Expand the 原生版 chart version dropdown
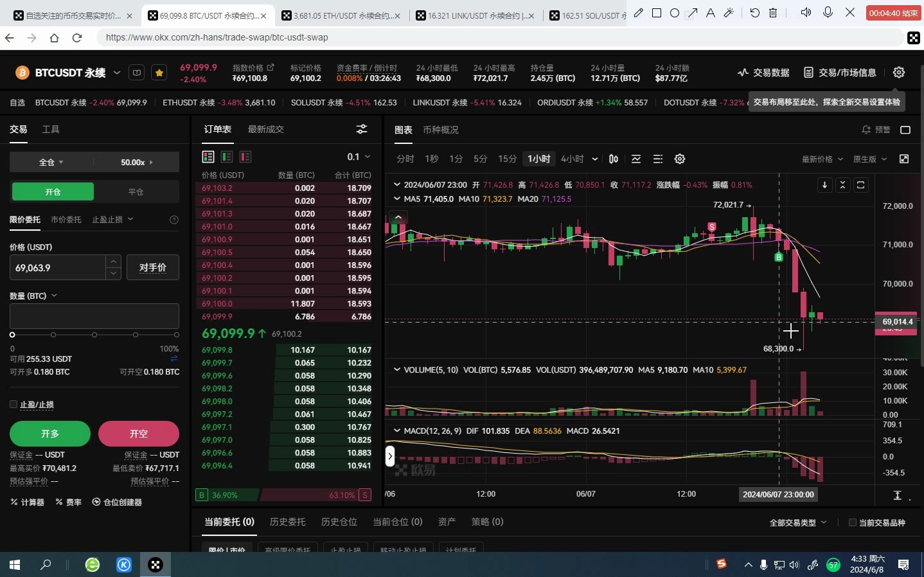 click(x=870, y=159)
